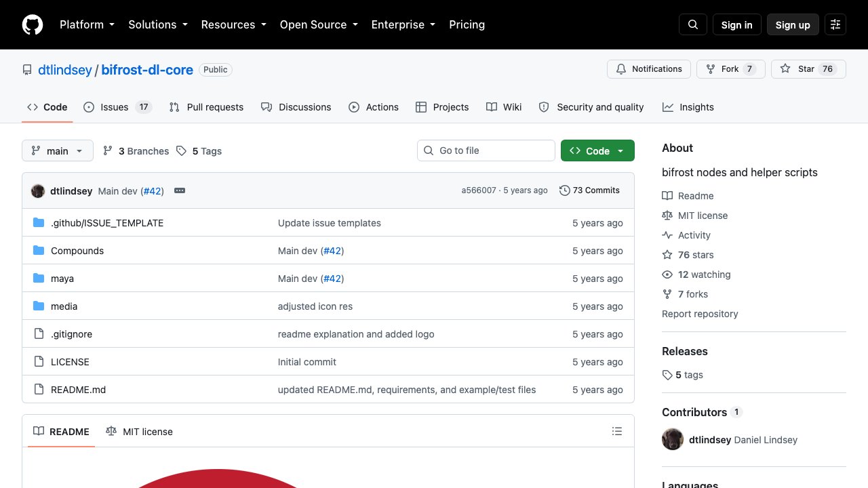The height and width of the screenshot is (488, 868).
Task: Click the Go to file search field
Action: pyautogui.click(x=486, y=150)
